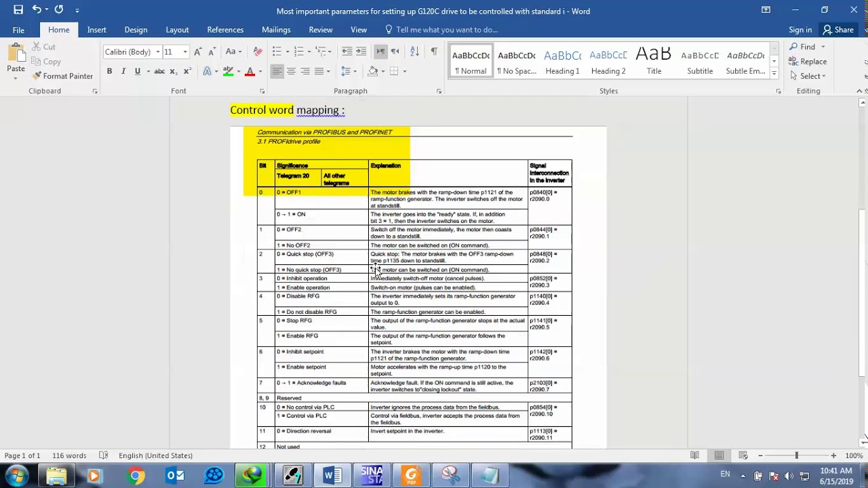The image size is (868, 488).
Task: Open the Layout tab
Action: (177, 30)
